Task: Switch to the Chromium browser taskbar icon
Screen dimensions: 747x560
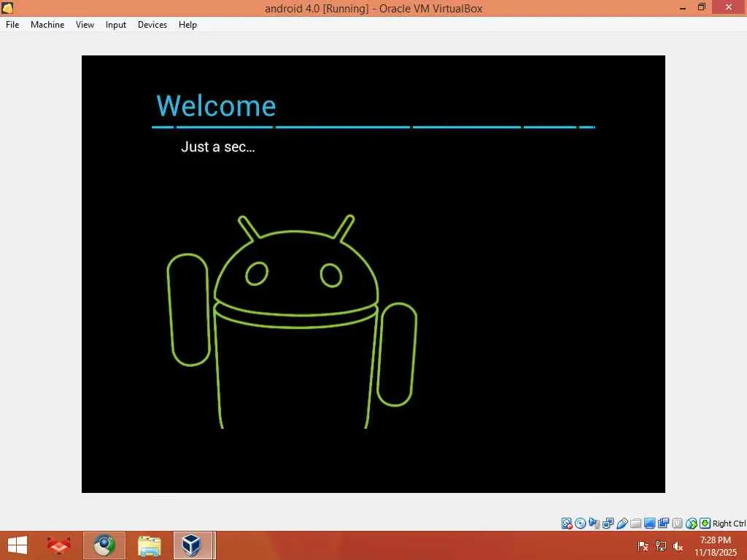Action: pos(104,545)
